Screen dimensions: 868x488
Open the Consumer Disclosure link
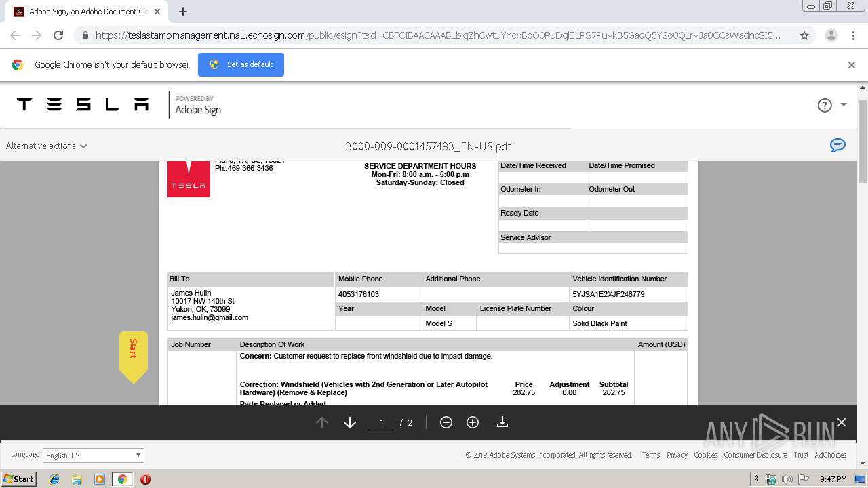click(755, 455)
